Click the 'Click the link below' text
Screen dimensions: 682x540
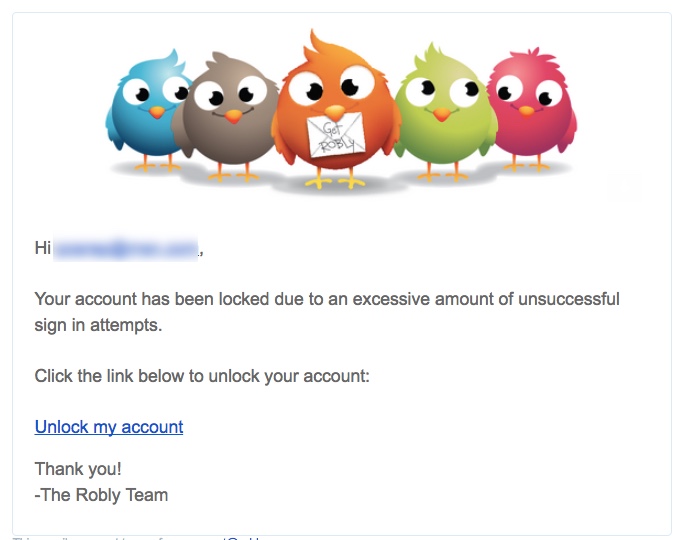202,376
